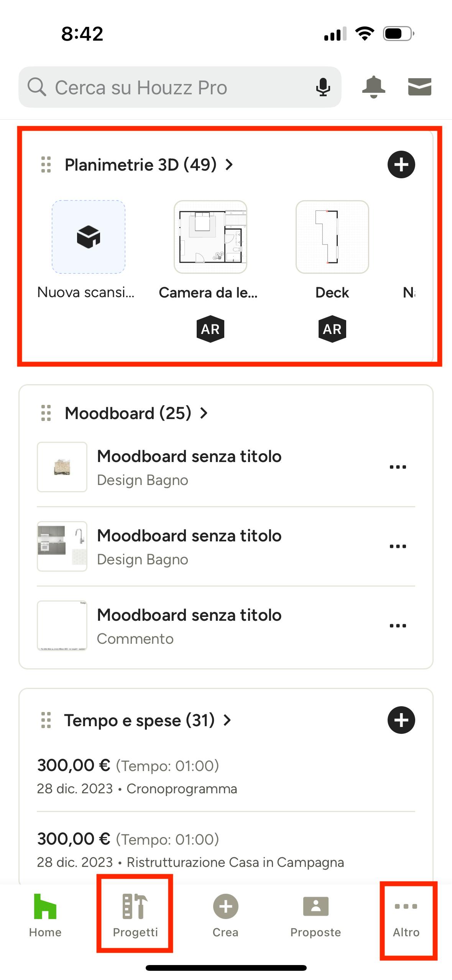This screenshot has height=980, width=452.
Task: Go to Proposte tab
Action: pyautogui.click(x=316, y=916)
